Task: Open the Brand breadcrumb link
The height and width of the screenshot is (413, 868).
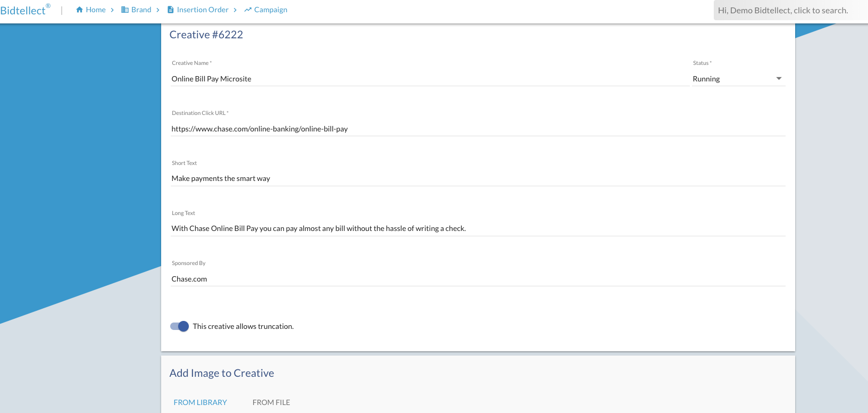Action: click(x=141, y=10)
